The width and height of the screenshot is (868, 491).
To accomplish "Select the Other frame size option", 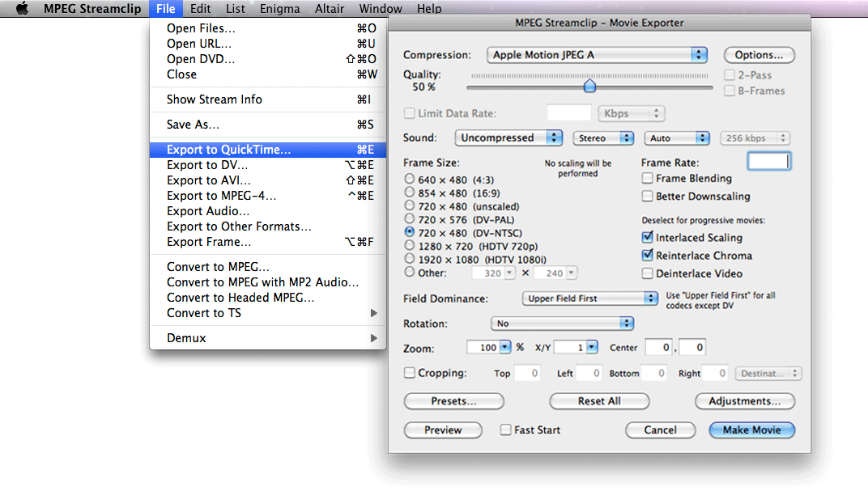I will click(409, 272).
